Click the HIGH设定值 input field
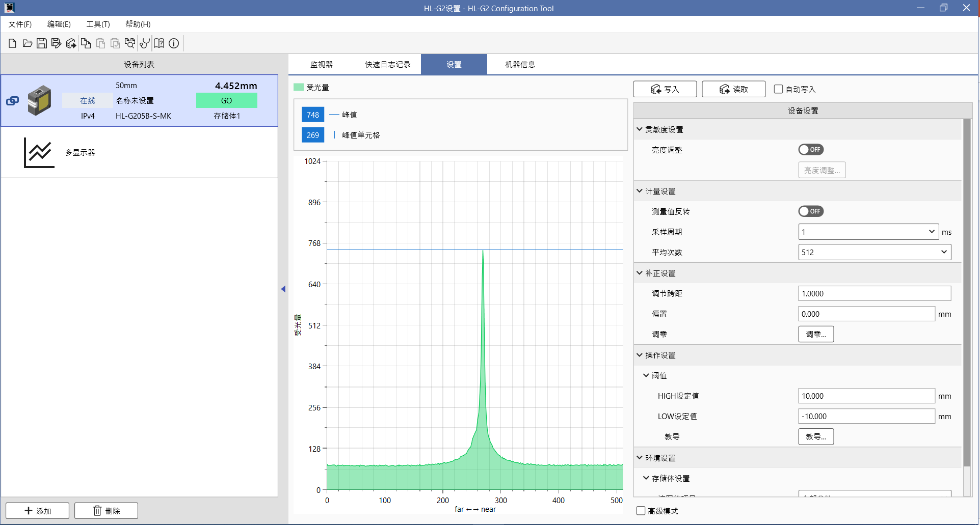Viewport: 980px width, 525px height. click(x=866, y=396)
